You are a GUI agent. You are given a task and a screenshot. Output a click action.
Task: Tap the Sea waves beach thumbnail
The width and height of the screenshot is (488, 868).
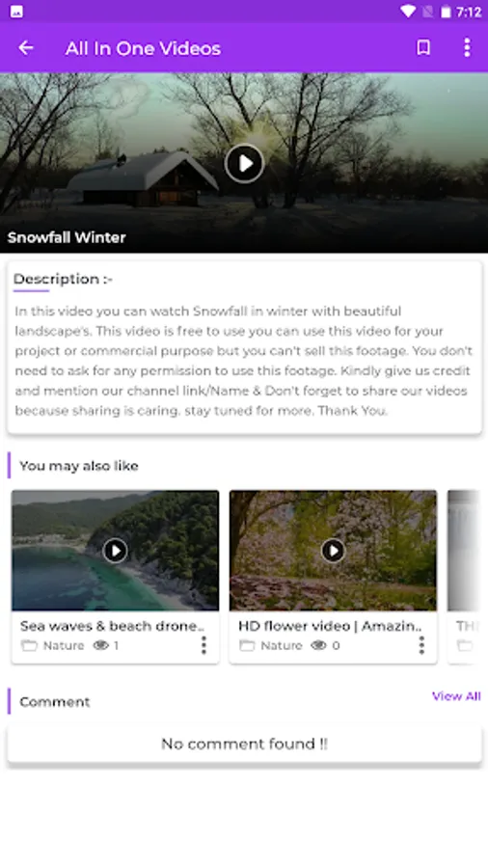(x=115, y=551)
